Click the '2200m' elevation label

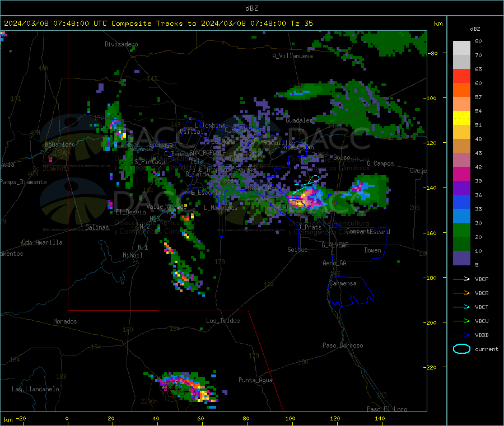[149, 401]
